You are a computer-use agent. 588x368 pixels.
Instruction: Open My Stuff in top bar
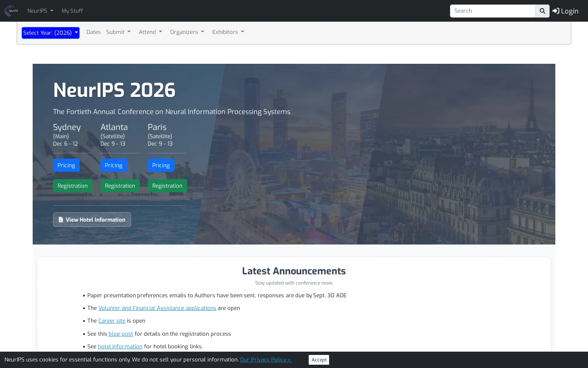coord(72,11)
